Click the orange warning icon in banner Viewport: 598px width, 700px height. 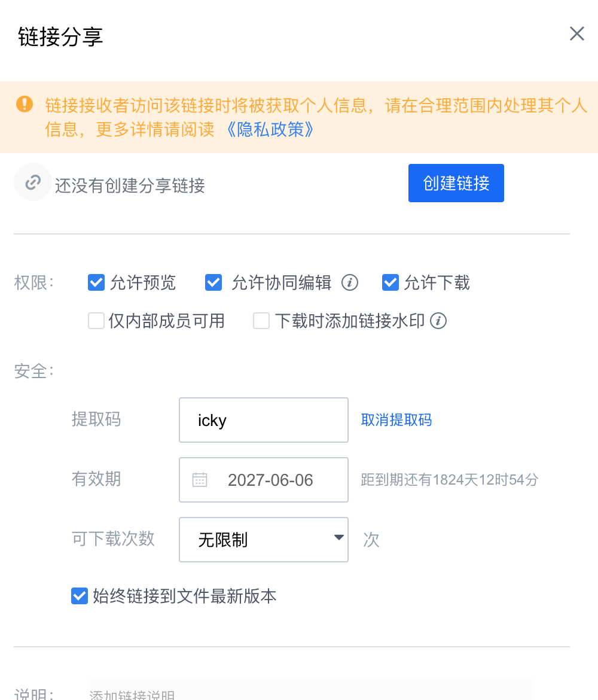click(25, 104)
